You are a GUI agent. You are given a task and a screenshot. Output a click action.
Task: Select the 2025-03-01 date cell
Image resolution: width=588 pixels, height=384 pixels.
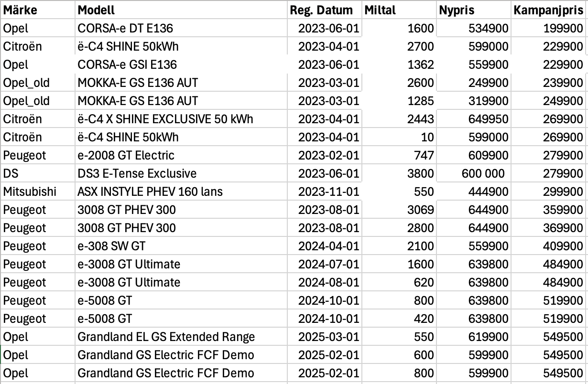tap(324, 337)
